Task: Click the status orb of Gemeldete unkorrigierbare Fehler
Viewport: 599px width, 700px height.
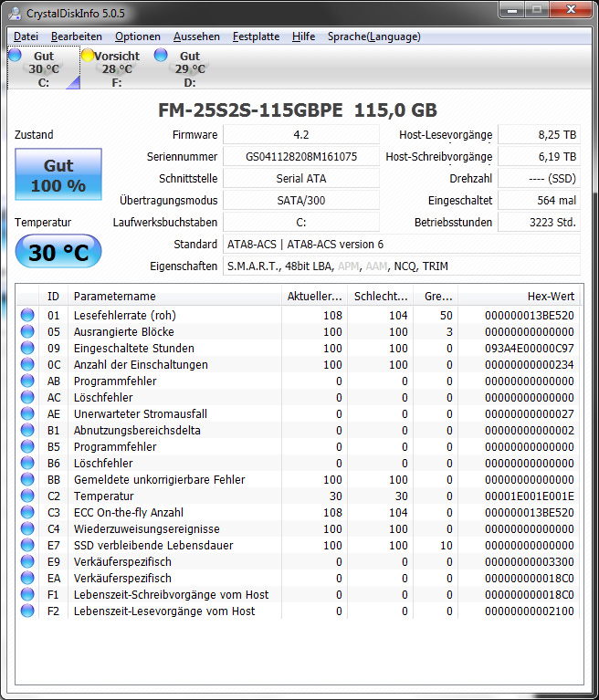Action: [x=27, y=479]
